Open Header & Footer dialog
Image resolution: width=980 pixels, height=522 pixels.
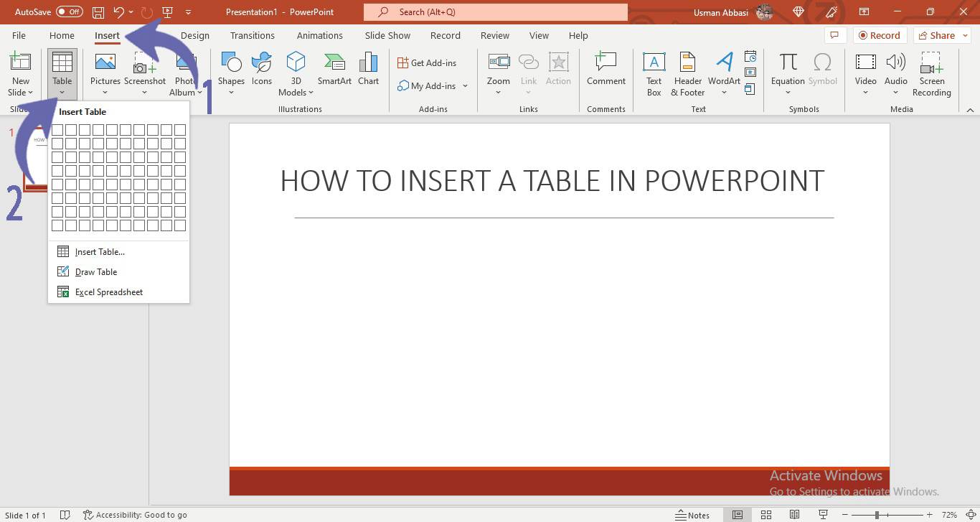tap(688, 73)
